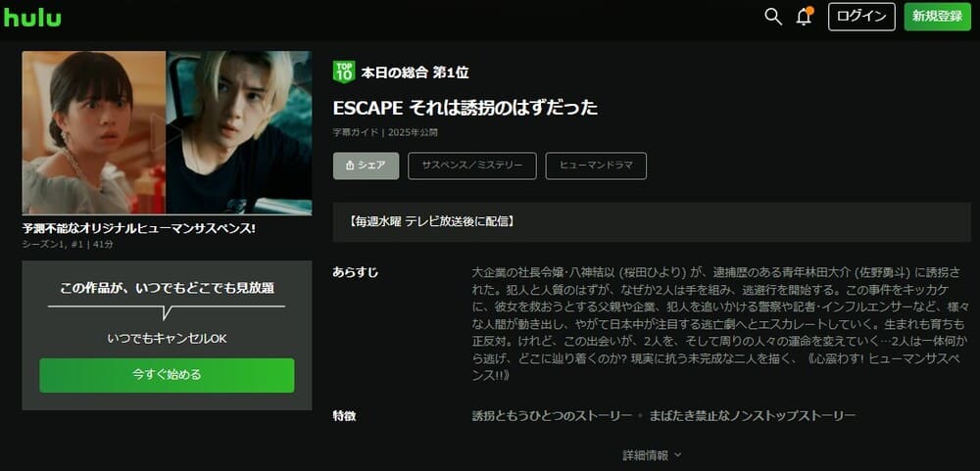Open the notifications bell icon
The image size is (980, 471).
(804, 17)
